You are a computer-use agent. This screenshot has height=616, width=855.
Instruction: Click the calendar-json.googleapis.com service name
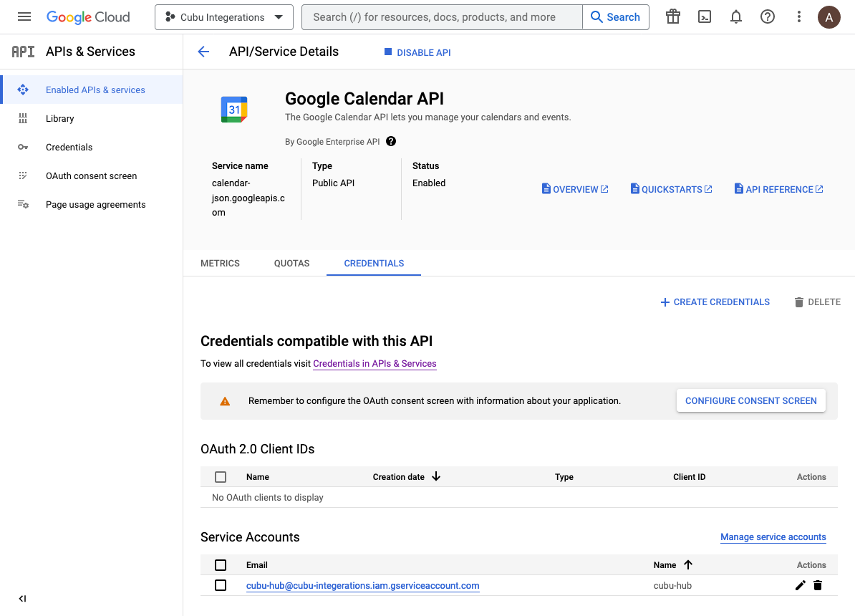pyautogui.click(x=248, y=198)
